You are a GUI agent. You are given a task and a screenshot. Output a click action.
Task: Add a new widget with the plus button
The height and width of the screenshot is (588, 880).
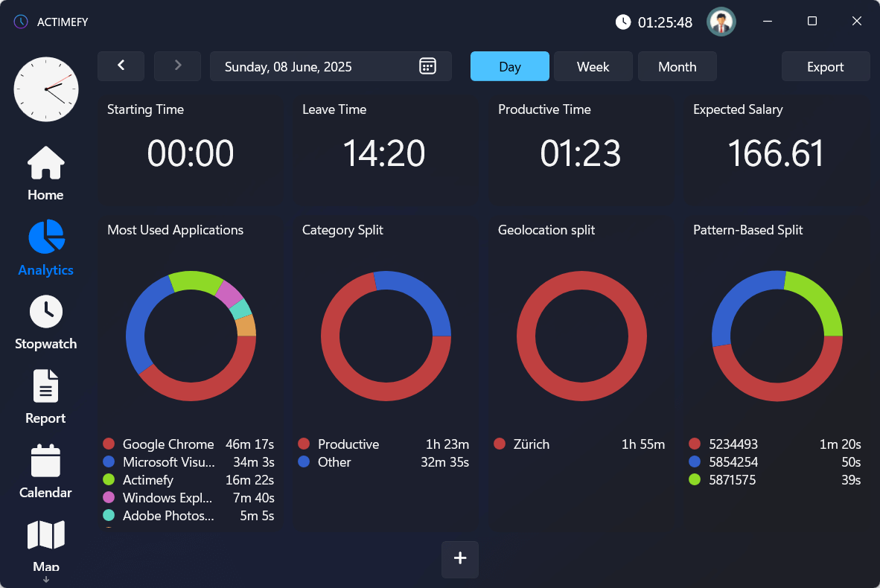(459, 559)
